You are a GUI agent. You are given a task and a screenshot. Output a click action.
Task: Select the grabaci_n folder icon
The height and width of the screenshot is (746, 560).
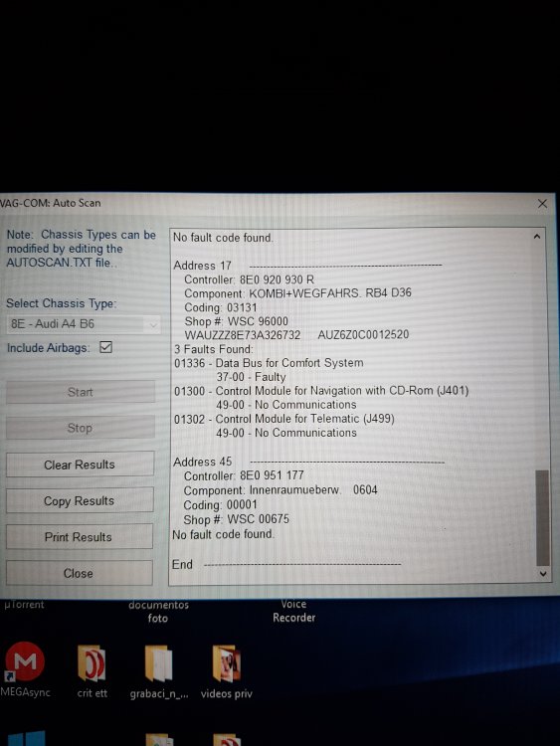pos(158,664)
